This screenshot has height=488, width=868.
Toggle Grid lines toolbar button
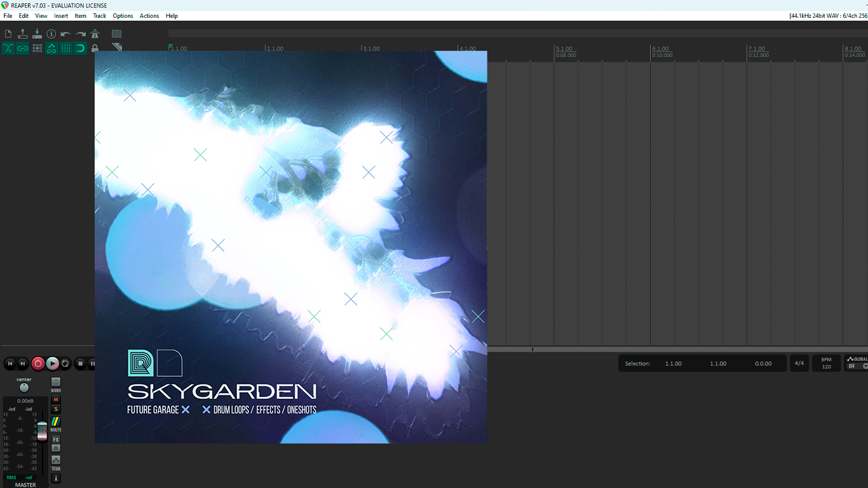pos(66,48)
